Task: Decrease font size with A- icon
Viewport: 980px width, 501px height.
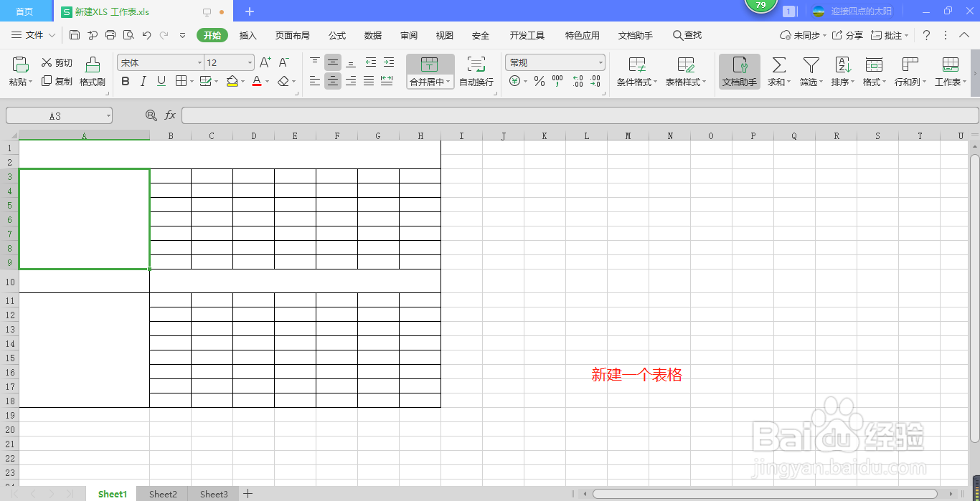Action: pyautogui.click(x=284, y=62)
